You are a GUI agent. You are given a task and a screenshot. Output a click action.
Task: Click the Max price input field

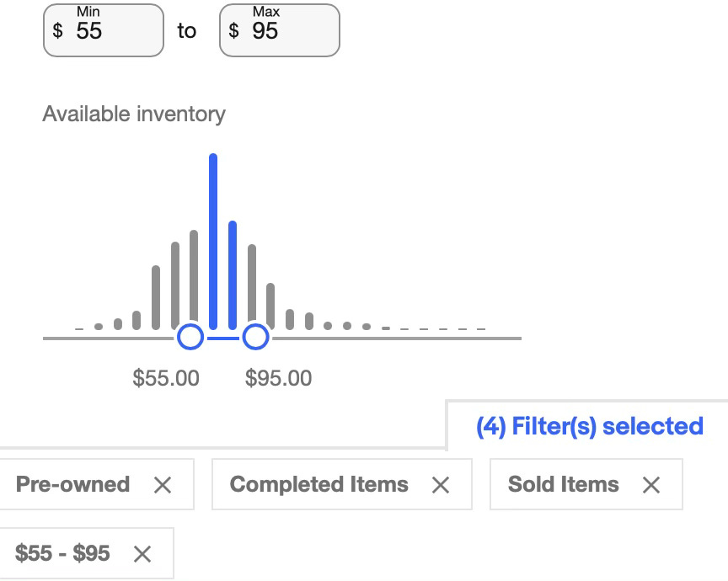(280, 30)
